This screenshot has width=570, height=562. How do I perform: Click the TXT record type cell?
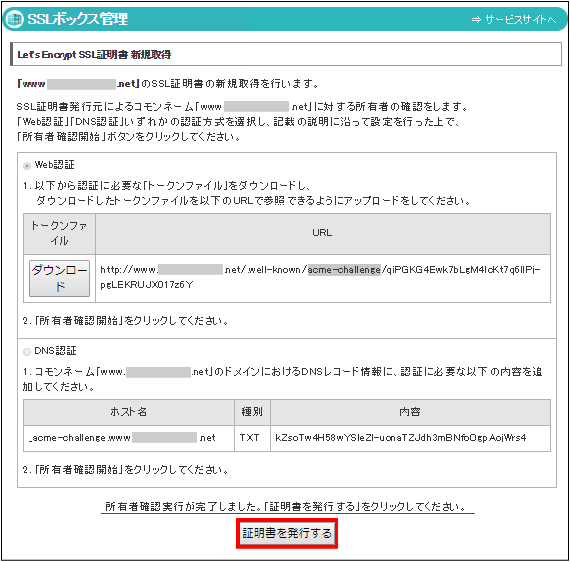(x=252, y=438)
